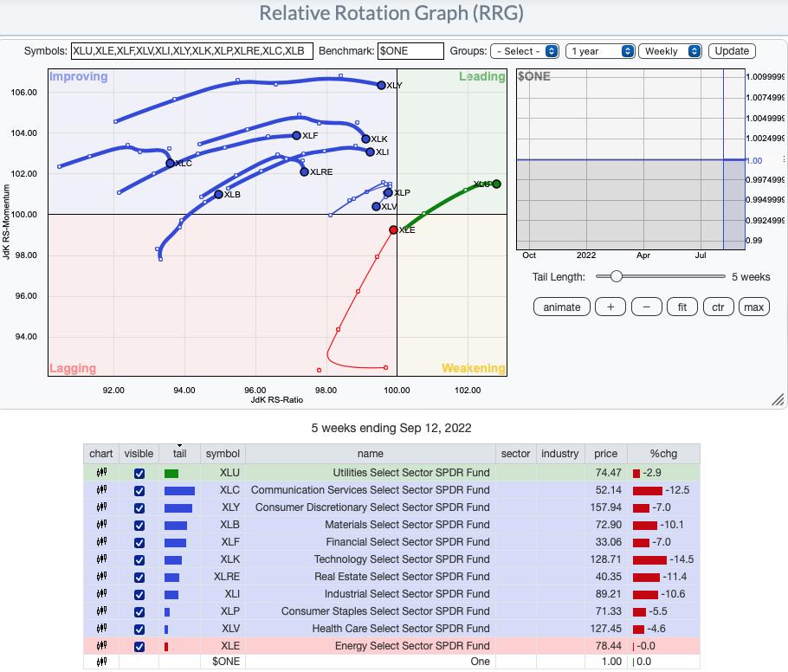Toggle visible checkbox for XLF Financial row

point(139,542)
